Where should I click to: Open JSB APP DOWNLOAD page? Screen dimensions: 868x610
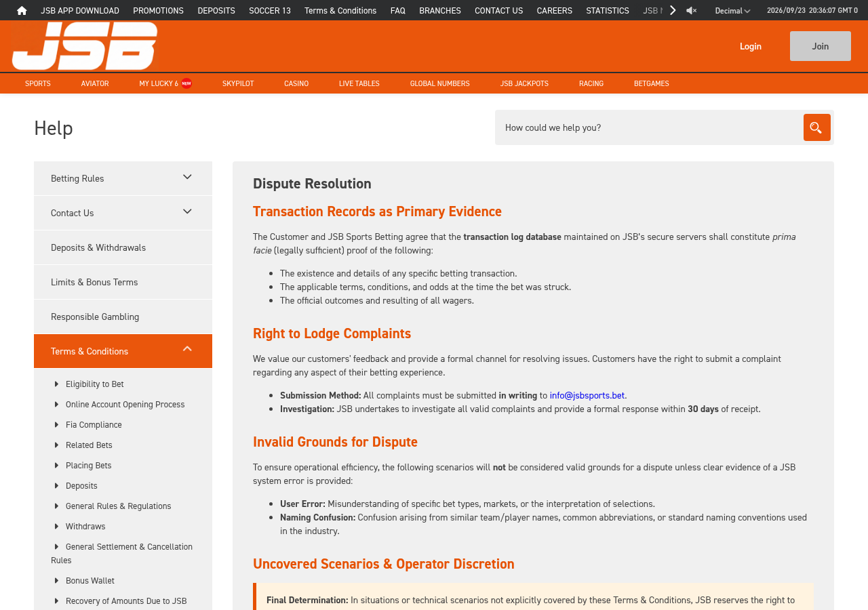click(80, 10)
